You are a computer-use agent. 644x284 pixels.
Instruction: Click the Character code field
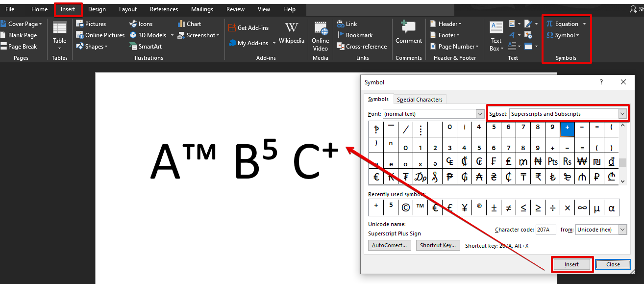point(545,230)
